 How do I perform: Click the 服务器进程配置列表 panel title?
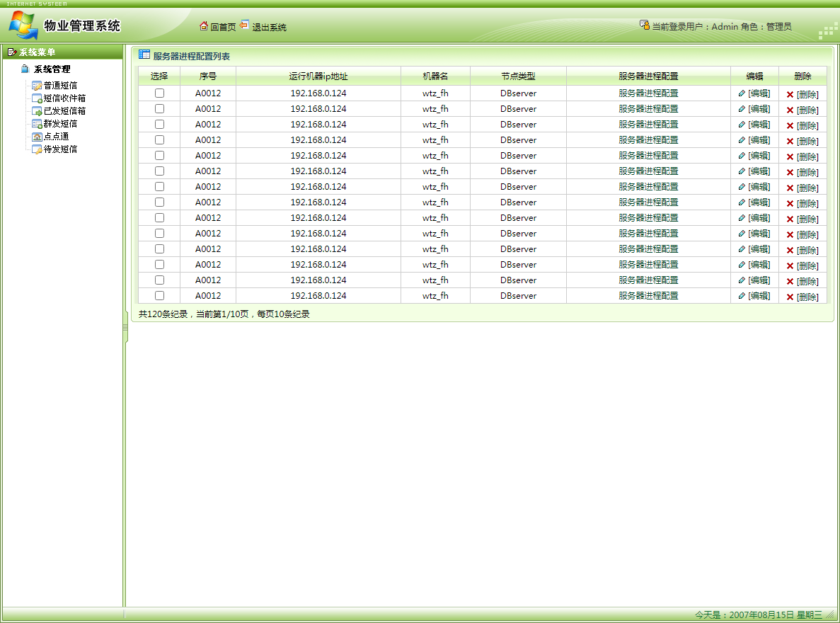(x=191, y=57)
